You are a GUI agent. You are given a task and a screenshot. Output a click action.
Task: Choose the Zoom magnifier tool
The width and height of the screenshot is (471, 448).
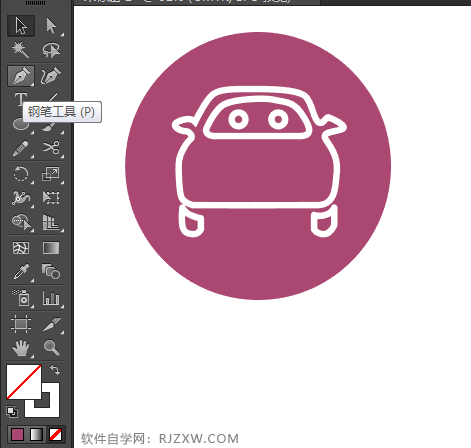coord(51,347)
